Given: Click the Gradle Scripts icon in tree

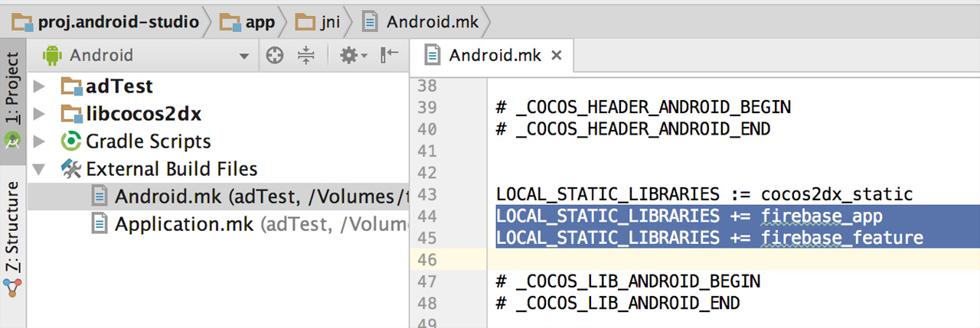Looking at the screenshot, I should click(71, 141).
